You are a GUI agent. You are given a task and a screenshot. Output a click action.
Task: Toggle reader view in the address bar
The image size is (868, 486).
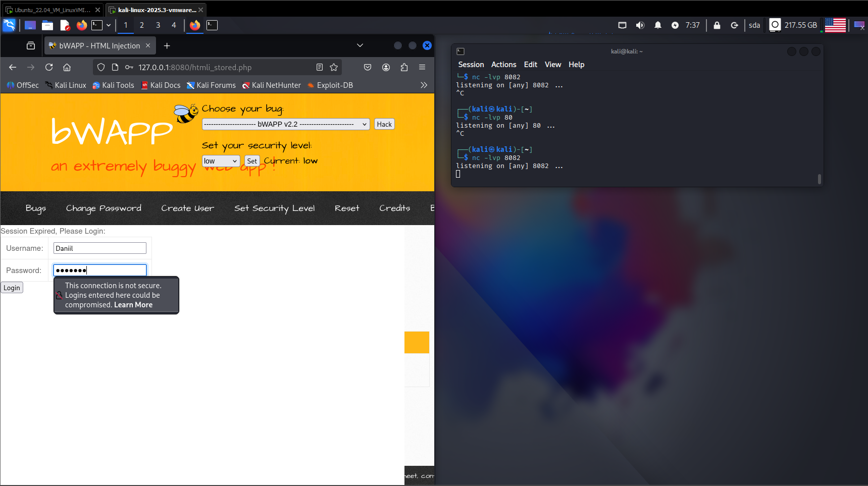coord(319,67)
